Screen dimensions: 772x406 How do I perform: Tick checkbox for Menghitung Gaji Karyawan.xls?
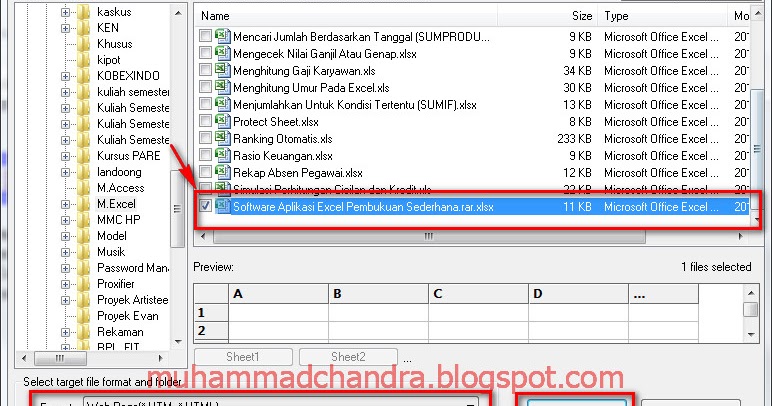[x=205, y=70]
